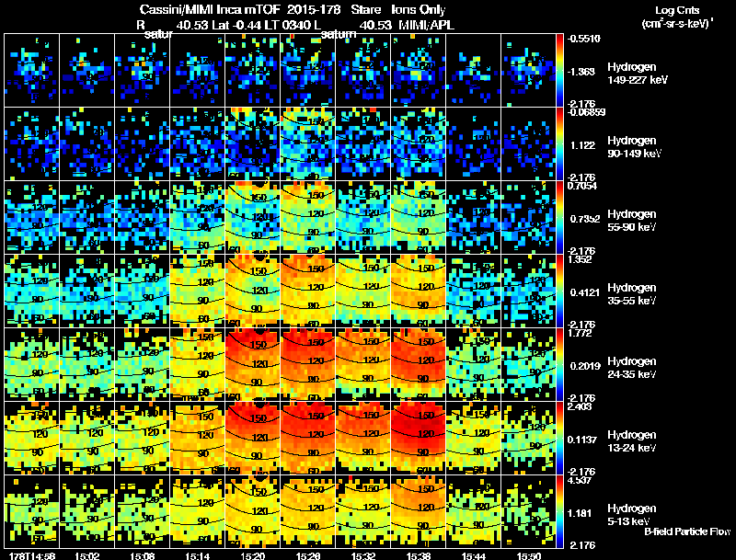The height and width of the screenshot is (560, 736).
Task: Click the Cassini/MIMI Inca mTOF title
Action: (x=210, y=10)
